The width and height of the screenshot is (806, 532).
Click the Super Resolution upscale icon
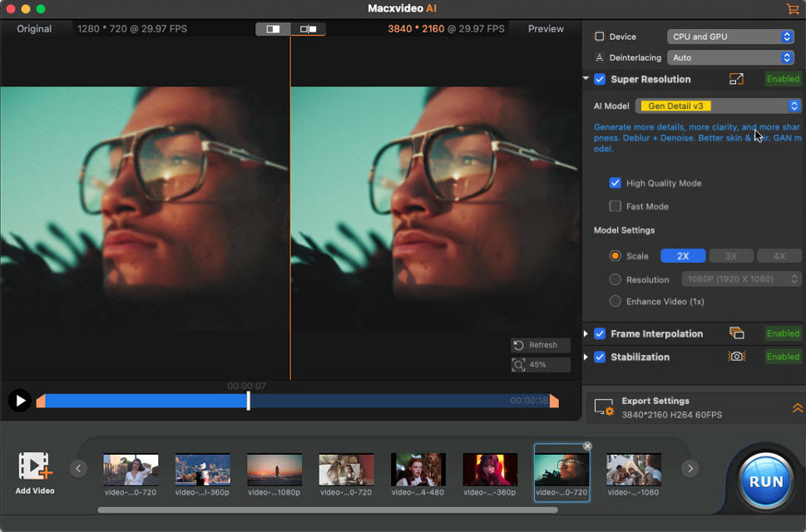point(736,79)
